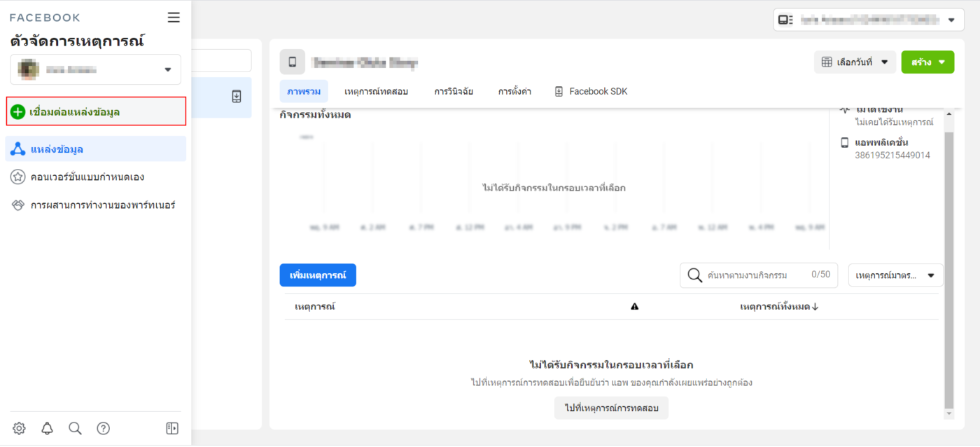Switch to the เหตุการณ์ทดสอบ tab
Screen dimensions: 980x447
click(376, 91)
